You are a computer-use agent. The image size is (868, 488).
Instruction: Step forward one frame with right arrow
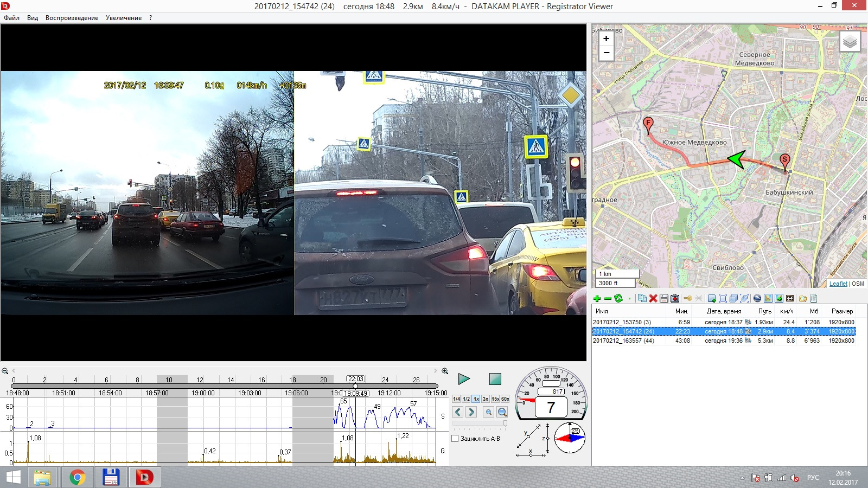(x=471, y=412)
